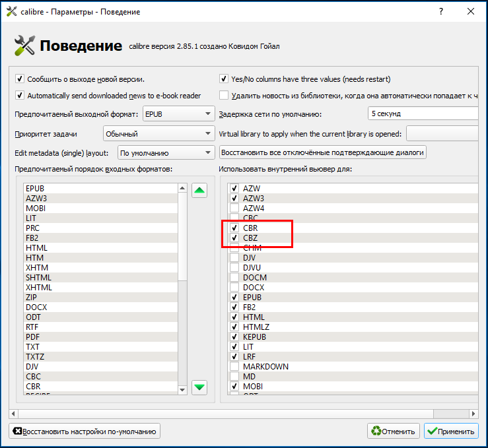The image size is (488, 448).
Task: Open preferred output format EPUB dropdown
Action: pos(179,113)
